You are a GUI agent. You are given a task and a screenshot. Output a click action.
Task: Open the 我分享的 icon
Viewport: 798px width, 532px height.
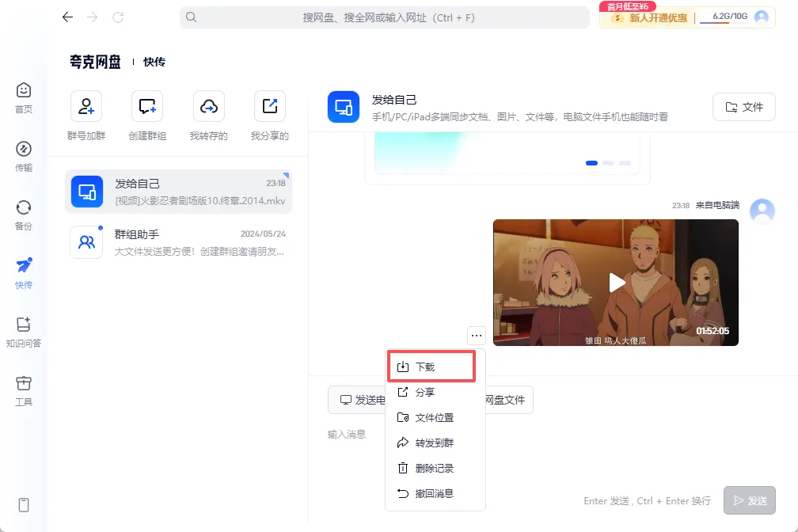[x=270, y=106]
